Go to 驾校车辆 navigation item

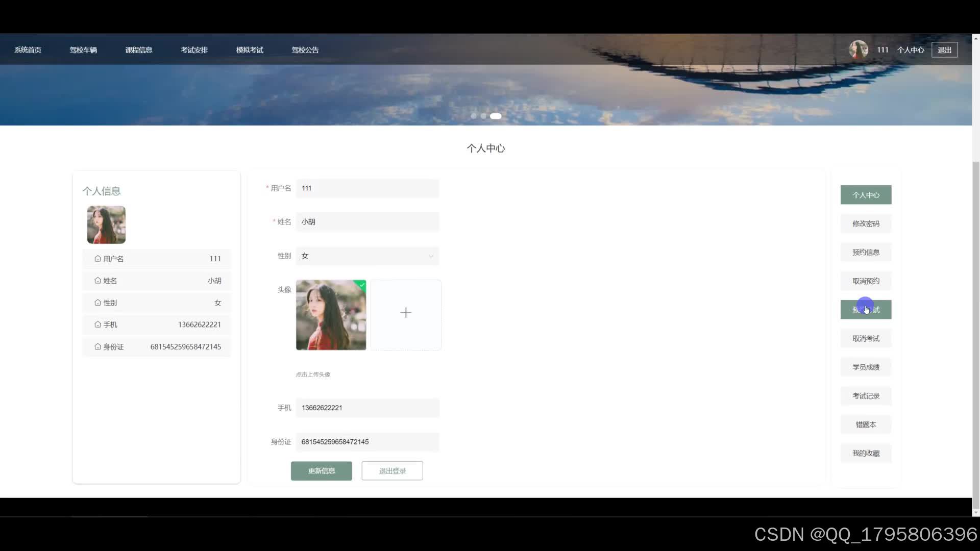83,50
